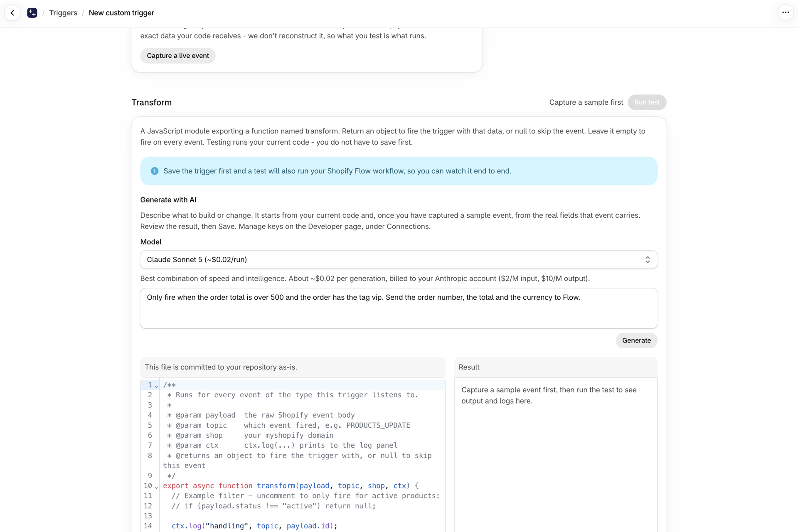Open the more options ellipsis menu
Viewport: 798px width, 532px height.
[x=785, y=12]
